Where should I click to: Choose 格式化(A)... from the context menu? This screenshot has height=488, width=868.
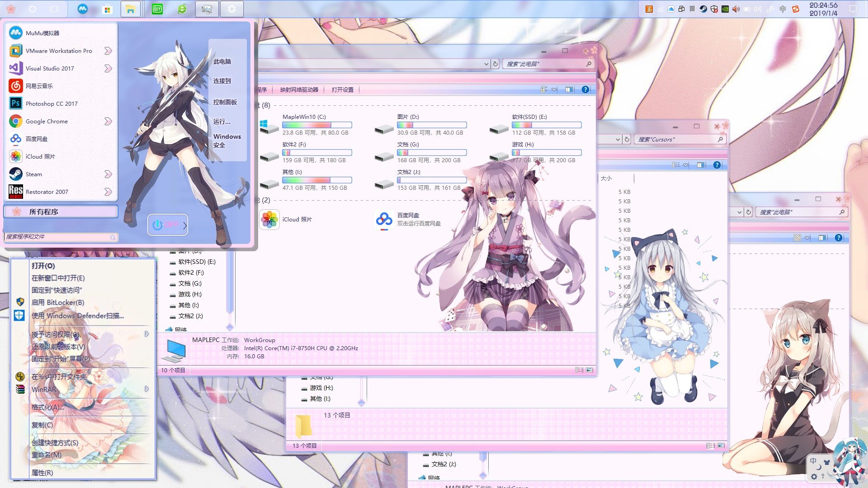coord(48,407)
